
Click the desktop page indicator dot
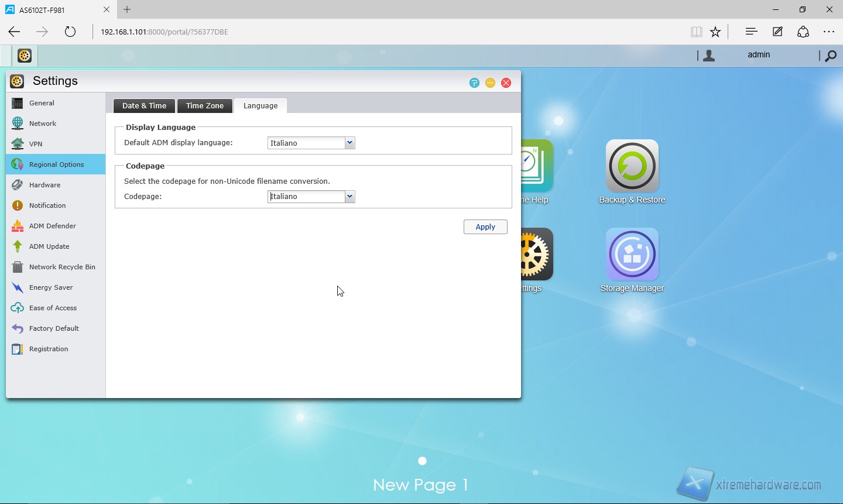[x=422, y=461]
